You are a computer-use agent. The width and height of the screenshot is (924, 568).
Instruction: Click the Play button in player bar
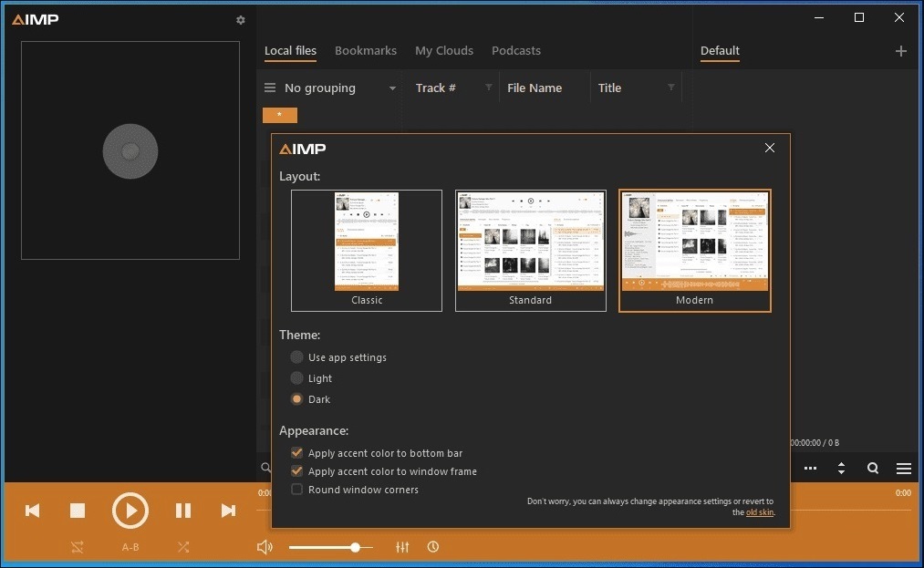coord(130,511)
